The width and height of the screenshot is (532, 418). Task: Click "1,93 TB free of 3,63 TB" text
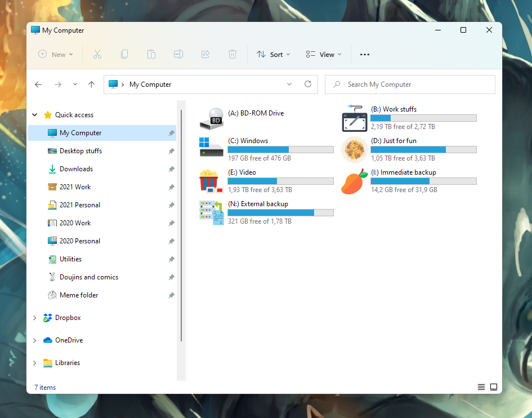[260, 190]
